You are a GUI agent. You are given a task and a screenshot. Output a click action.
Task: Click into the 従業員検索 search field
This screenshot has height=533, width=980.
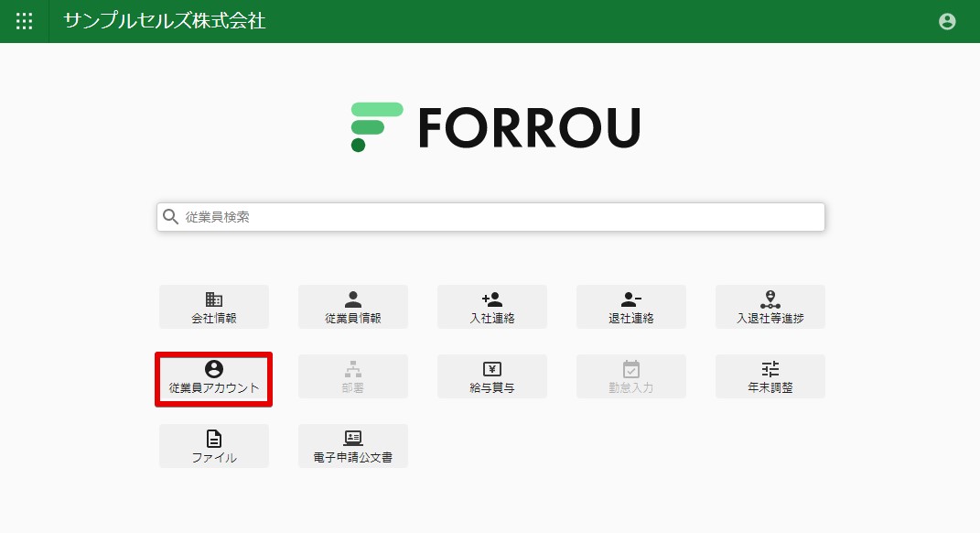(x=490, y=217)
